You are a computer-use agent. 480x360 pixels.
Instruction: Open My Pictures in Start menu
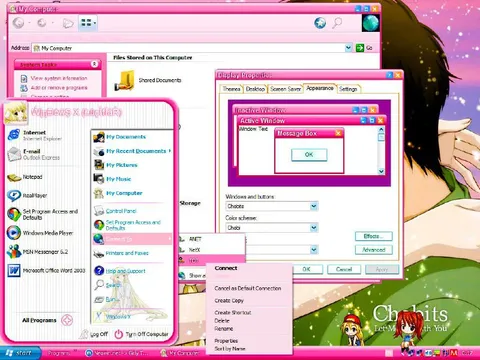coord(115,165)
